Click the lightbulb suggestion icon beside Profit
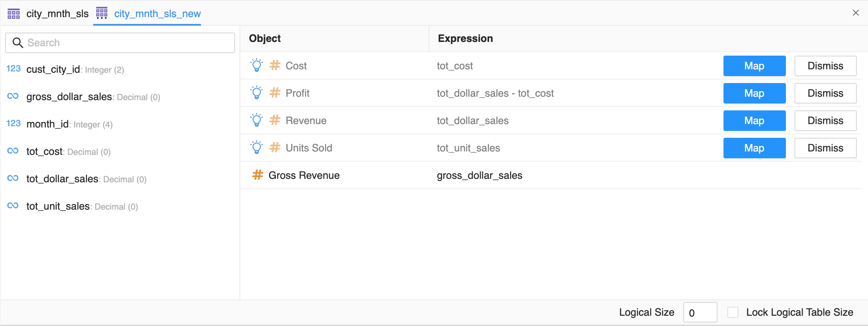 [257, 93]
